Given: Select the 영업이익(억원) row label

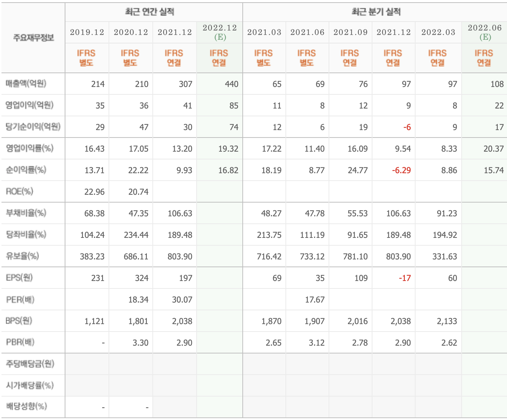Looking at the screenshot, I should point(29,105).
